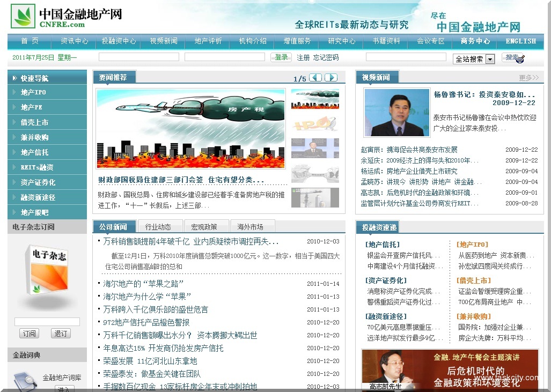Open 资讯中心 in top navigation
The height and width of the screenshot is (392, 551).
pos(74,41)
